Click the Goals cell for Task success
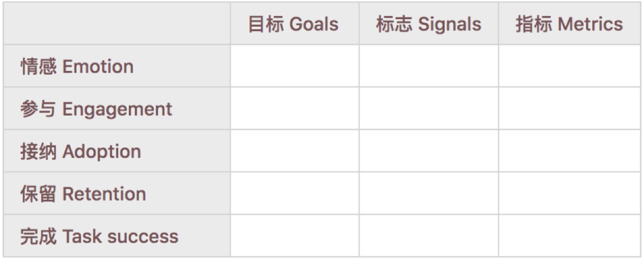 click(295, 236)
